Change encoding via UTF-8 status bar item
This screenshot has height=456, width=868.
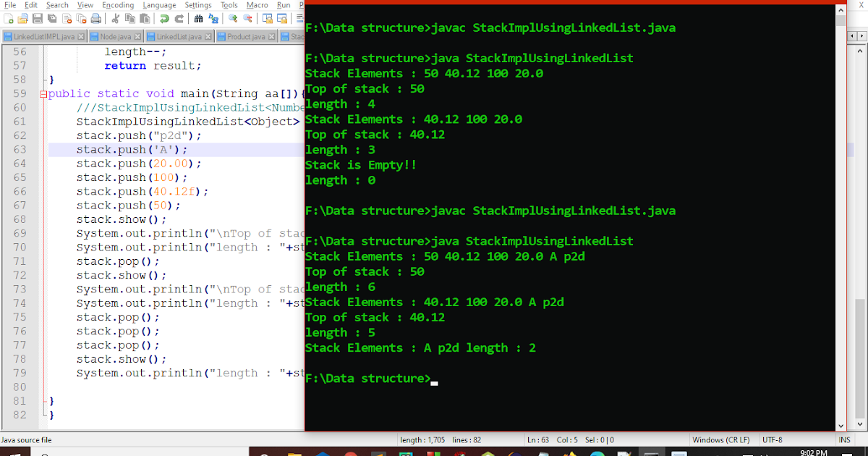772,439
